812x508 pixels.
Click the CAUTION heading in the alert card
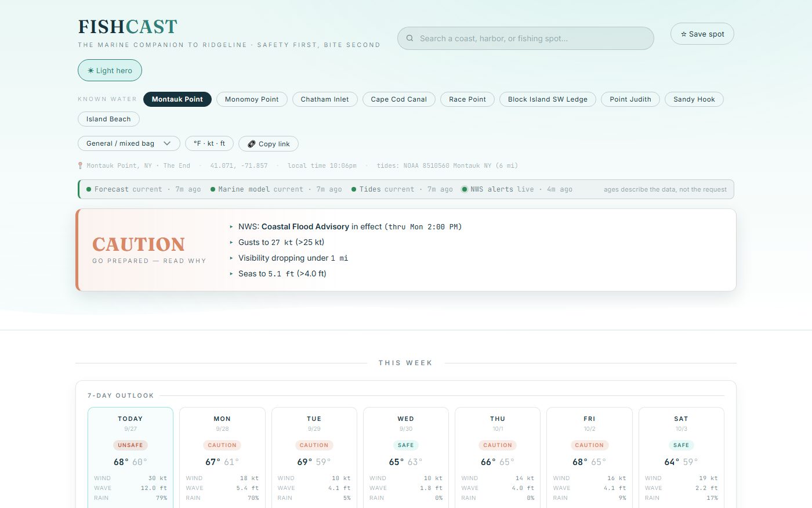point(139,244)
